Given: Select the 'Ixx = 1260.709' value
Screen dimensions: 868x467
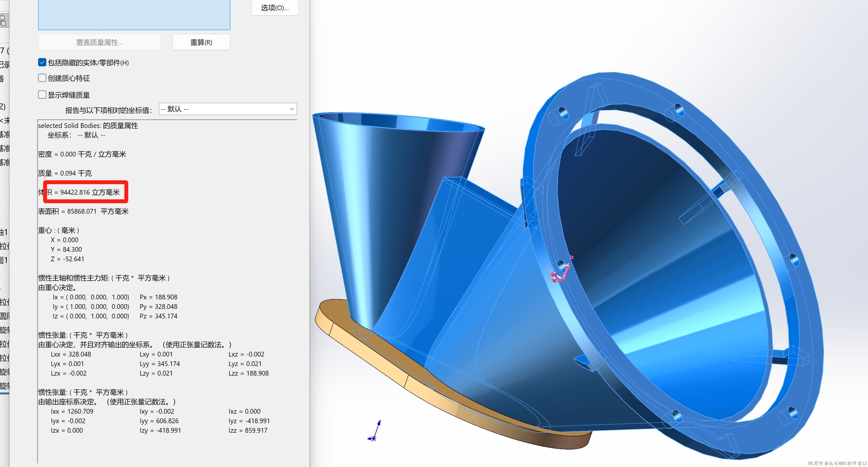Looking at the screenshot, I should [x=72, y=411].
